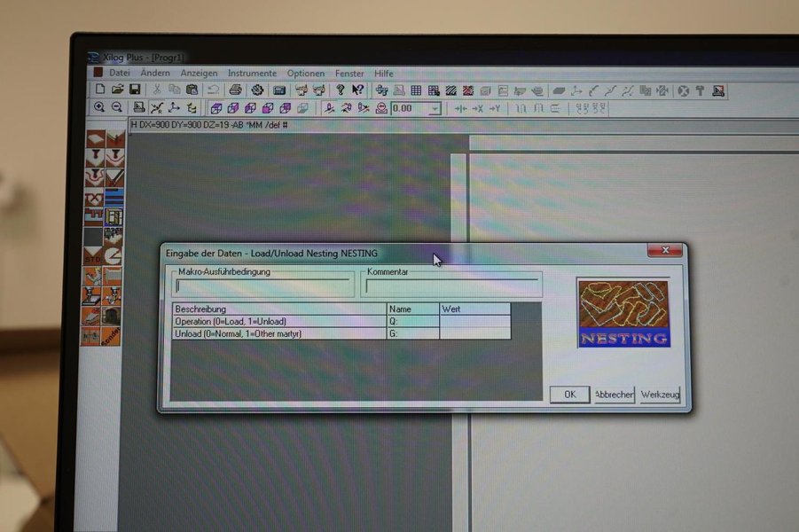
Task: Click the NESTING thumbnail image
Action: (623, 313)
